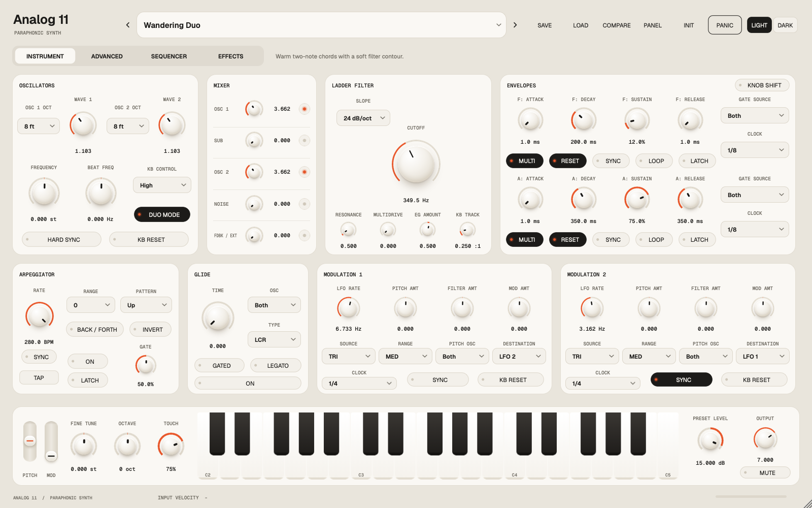Image resolution: width=812 pixels, height=508 pixels.
Task: Open filter Slope 24 dB/oct dropdown
Action: click(363, 118)
